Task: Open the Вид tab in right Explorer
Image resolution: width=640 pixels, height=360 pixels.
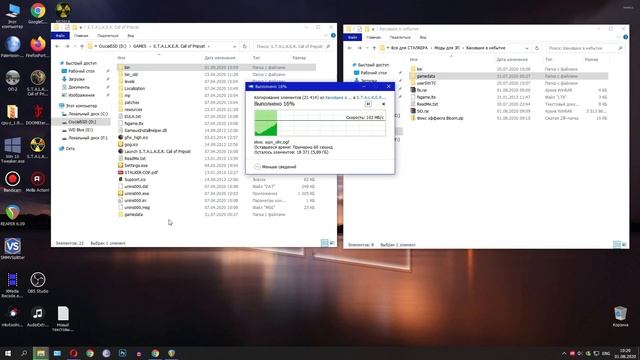Action: [423, 38]
